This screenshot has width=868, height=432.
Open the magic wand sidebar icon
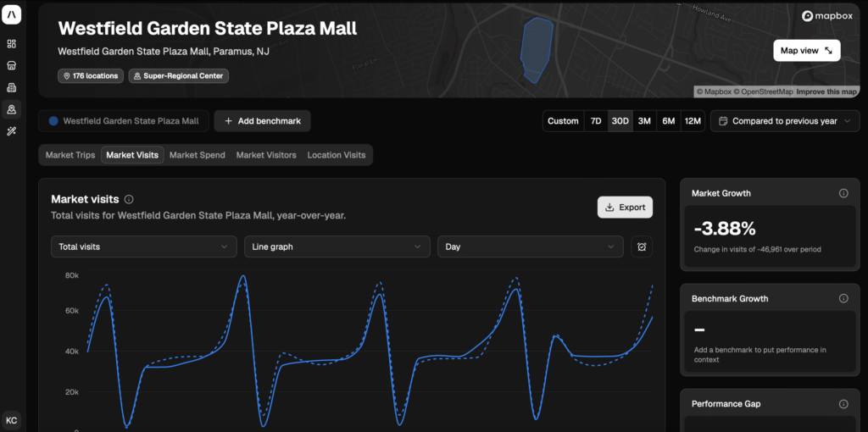tap(11, 131)
